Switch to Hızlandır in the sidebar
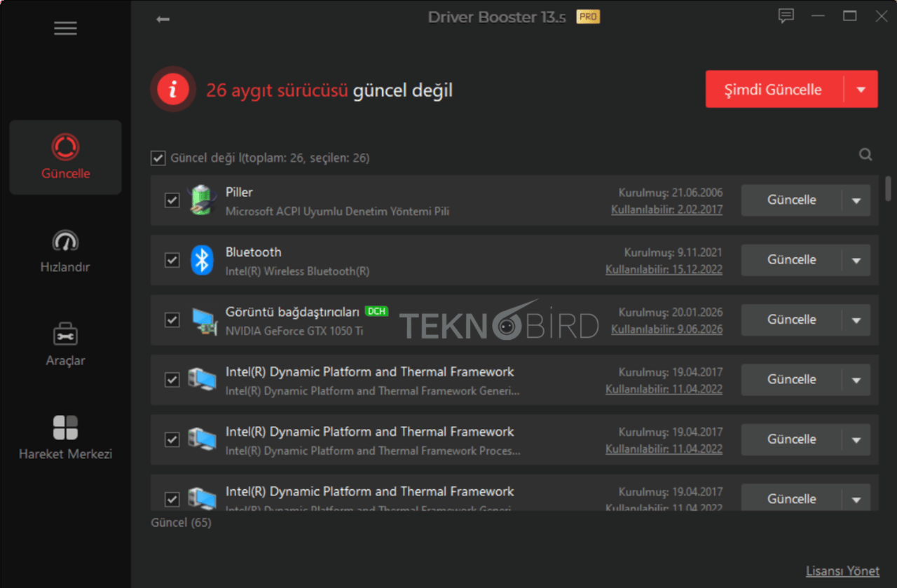 point(65,251)
